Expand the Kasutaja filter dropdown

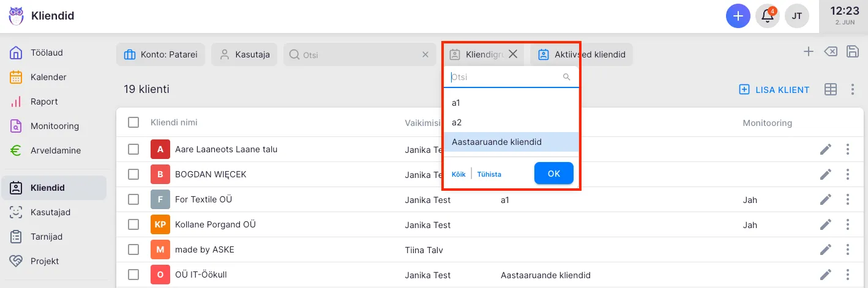pos(245,54)
